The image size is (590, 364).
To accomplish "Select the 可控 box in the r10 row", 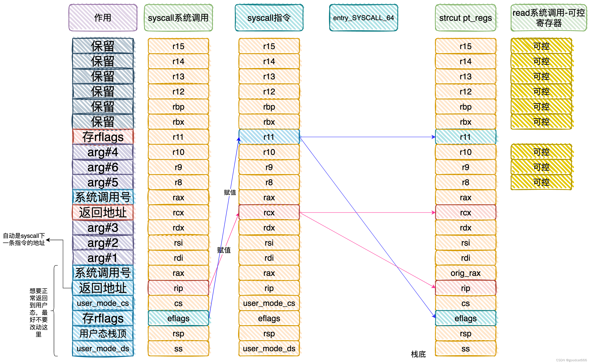I will pos(541,152).
